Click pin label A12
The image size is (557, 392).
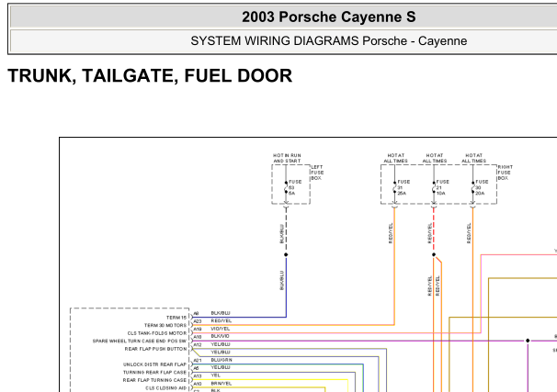pyautogui.click(x=197, y=345)
